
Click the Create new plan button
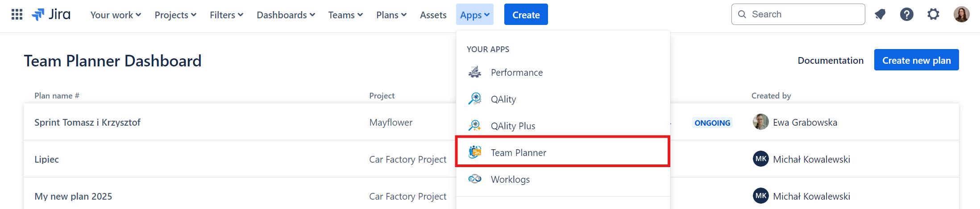click(x=917, y=60)
